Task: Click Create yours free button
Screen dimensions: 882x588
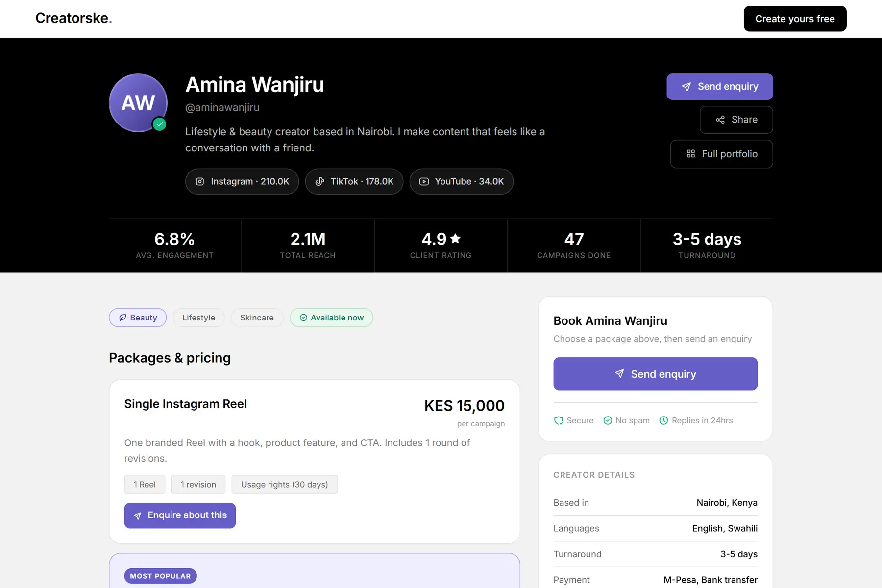Action: [x=795, y=19]
